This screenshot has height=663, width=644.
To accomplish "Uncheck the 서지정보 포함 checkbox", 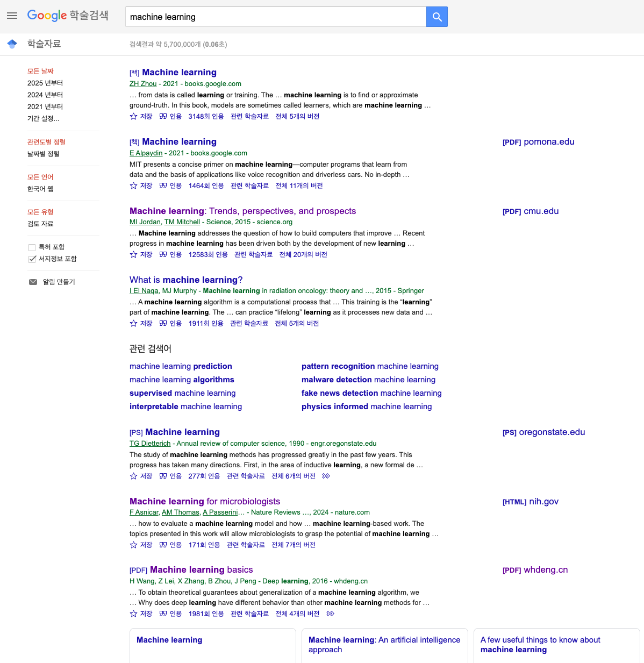I will (32, 259).
